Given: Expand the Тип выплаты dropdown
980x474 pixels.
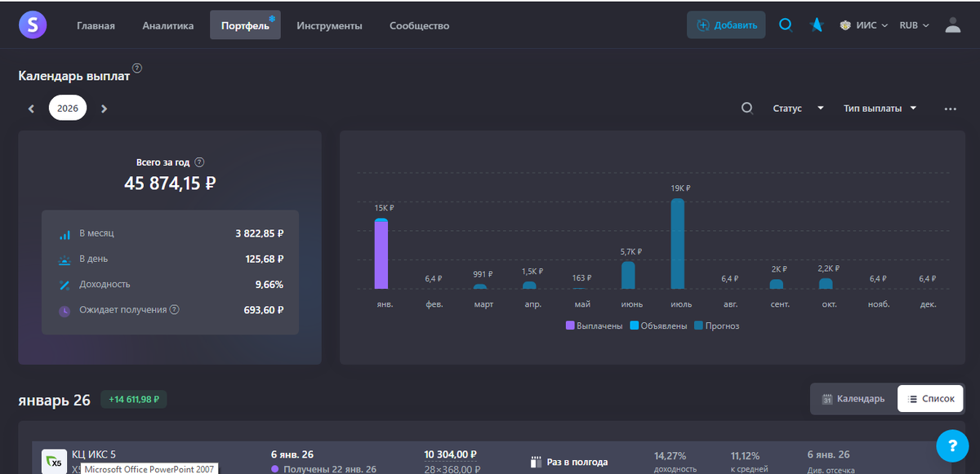Looking at the screenshot, I should coord(880,109).
